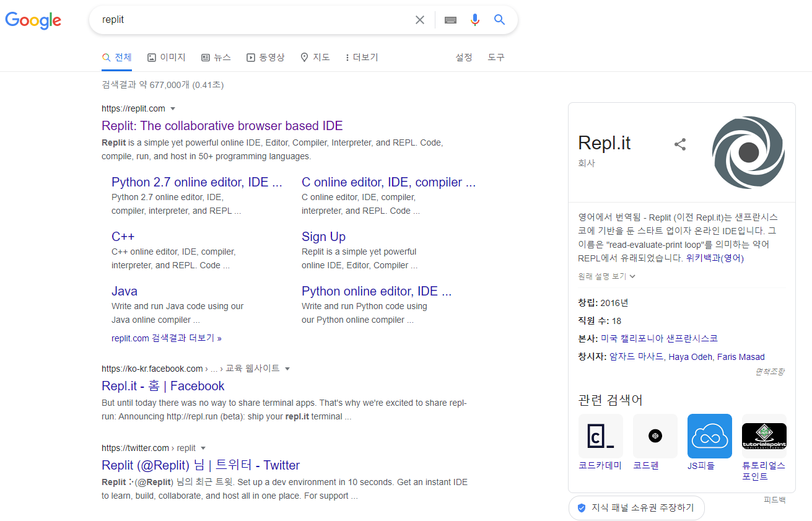
Task: Expand 원래 설명 보기
Action: (x=607, y=276)
